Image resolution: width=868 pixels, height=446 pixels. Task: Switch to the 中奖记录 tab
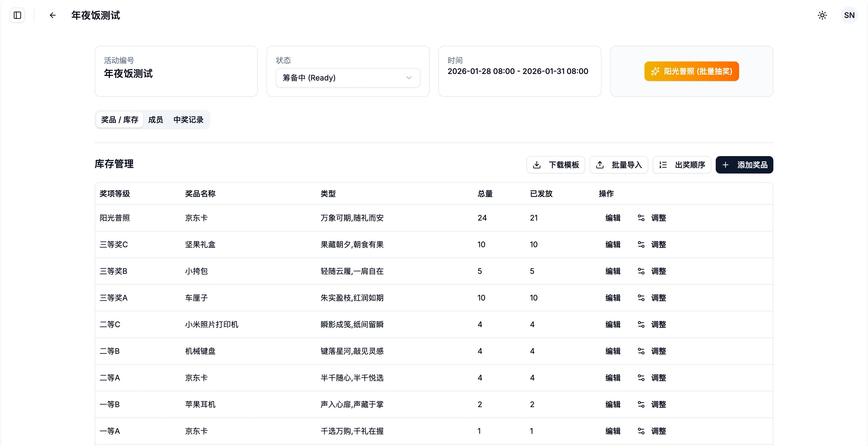pos(188,120)
